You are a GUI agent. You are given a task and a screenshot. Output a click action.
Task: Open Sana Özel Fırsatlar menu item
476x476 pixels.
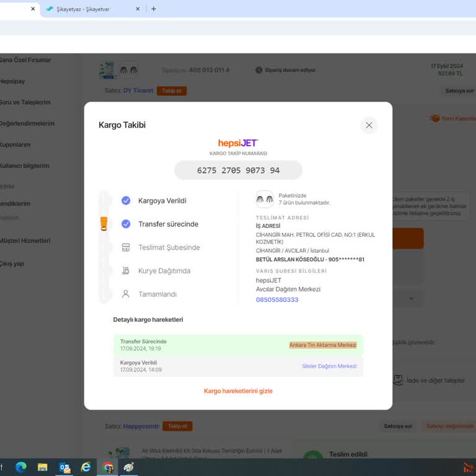[25, 60]
